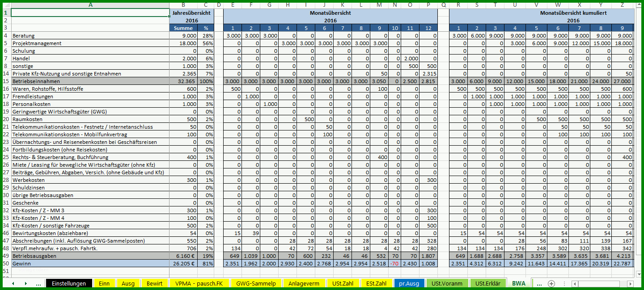
Task: Show hidden sheets left of Einstellungen
Action: click(38, 283)
